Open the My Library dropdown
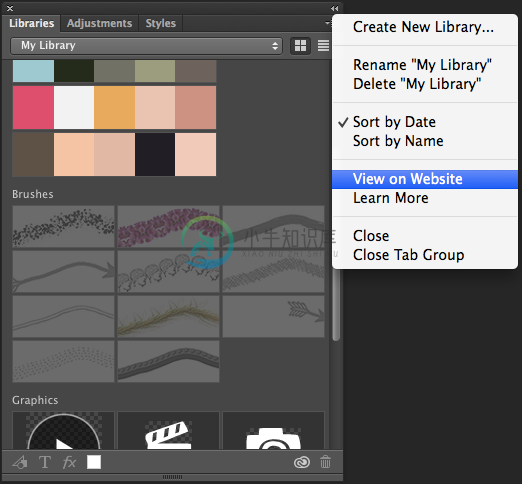 point(147,46)
